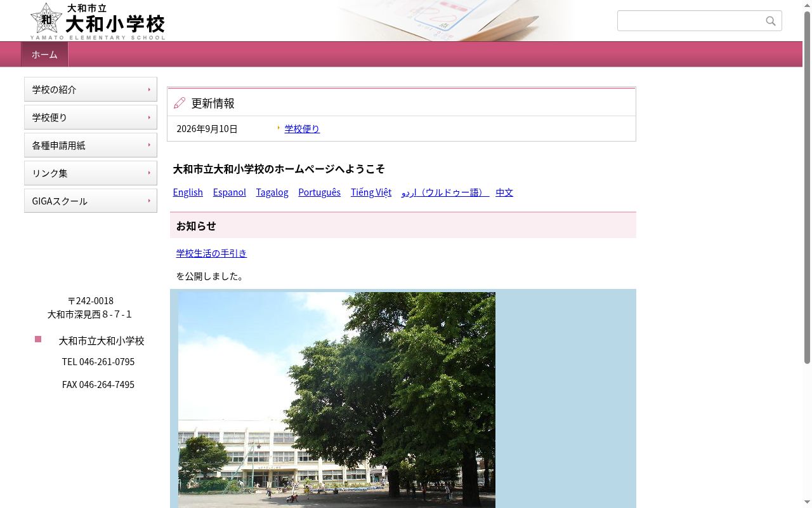Click the Yamato Elementary School logo
The height and width of the screenshot is (508, 812).
coord(98,21)
